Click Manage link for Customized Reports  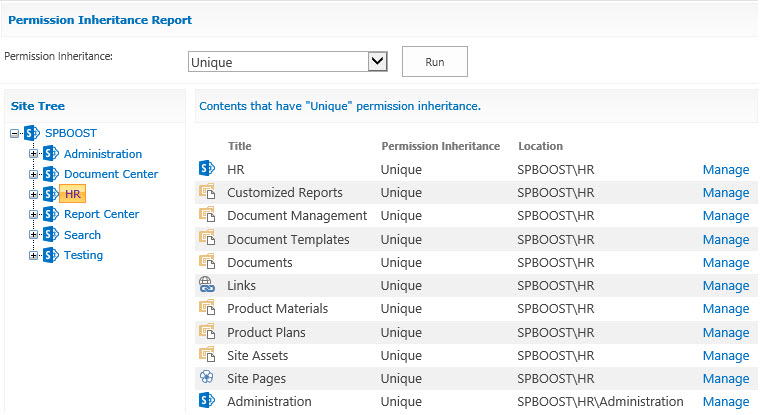pyautogui.click(x=726, y=193)
